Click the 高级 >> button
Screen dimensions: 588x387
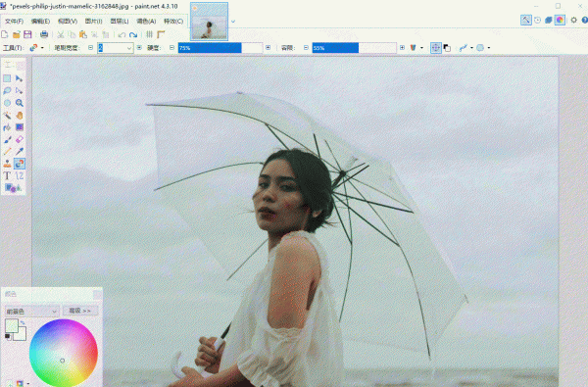pos(80,311)
